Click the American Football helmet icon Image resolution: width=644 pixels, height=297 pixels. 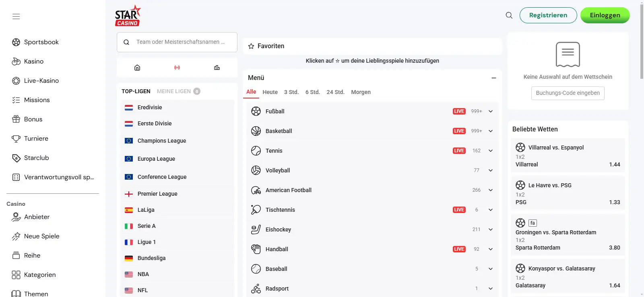pos(256,190)
